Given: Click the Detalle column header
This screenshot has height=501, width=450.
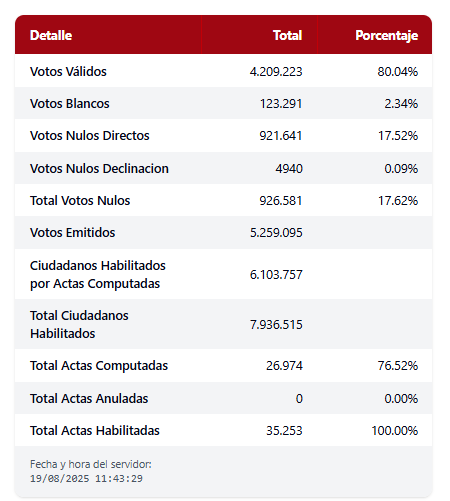Looking at the screenshot, I should (51, 35).
